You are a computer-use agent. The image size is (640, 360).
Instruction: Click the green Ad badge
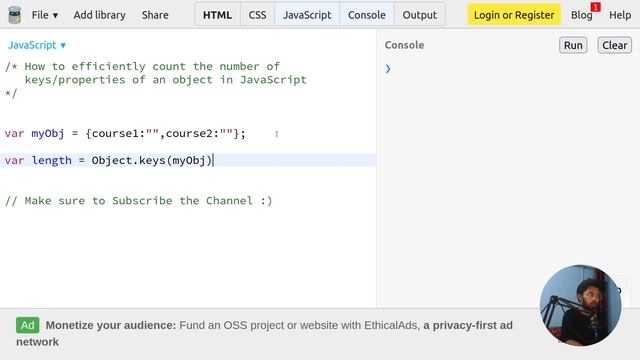27,325
